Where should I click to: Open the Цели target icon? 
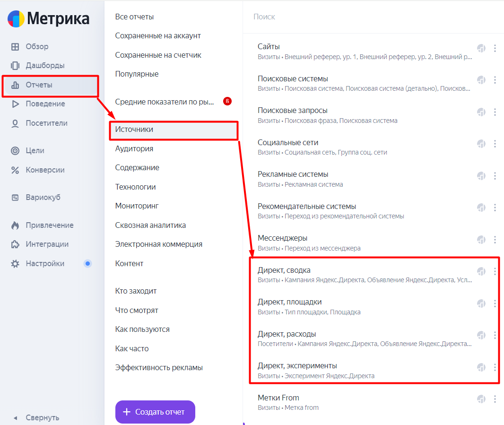pos(15,150)
